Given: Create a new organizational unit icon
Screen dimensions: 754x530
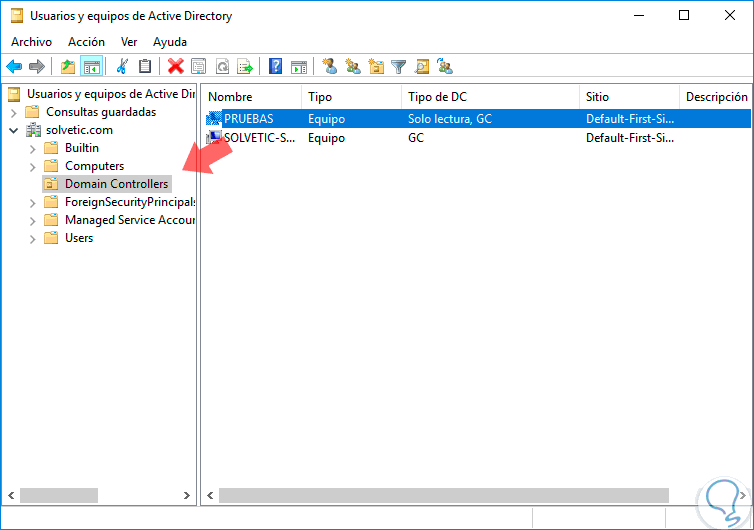Looking at the screenshot, I should tap(376, 66).
